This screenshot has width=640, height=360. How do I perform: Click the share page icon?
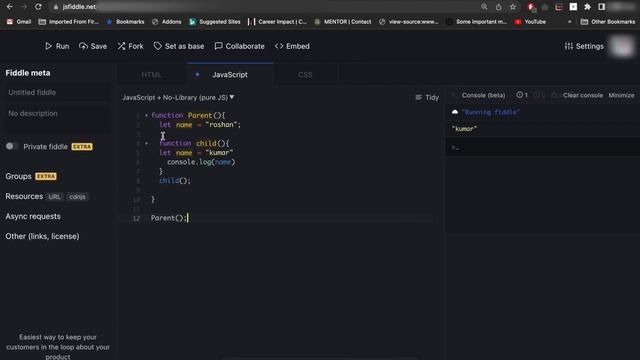point(498,7)
